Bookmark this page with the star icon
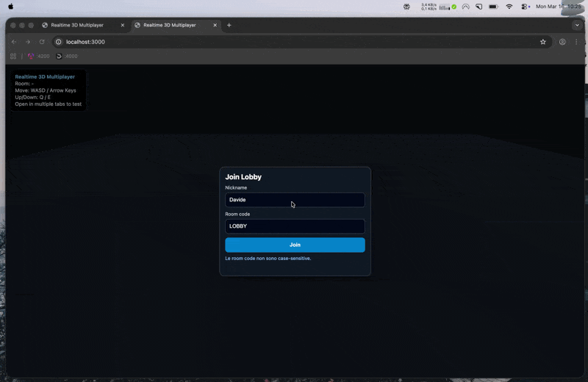Screen dimensions: 588x382 click(543, 42)
